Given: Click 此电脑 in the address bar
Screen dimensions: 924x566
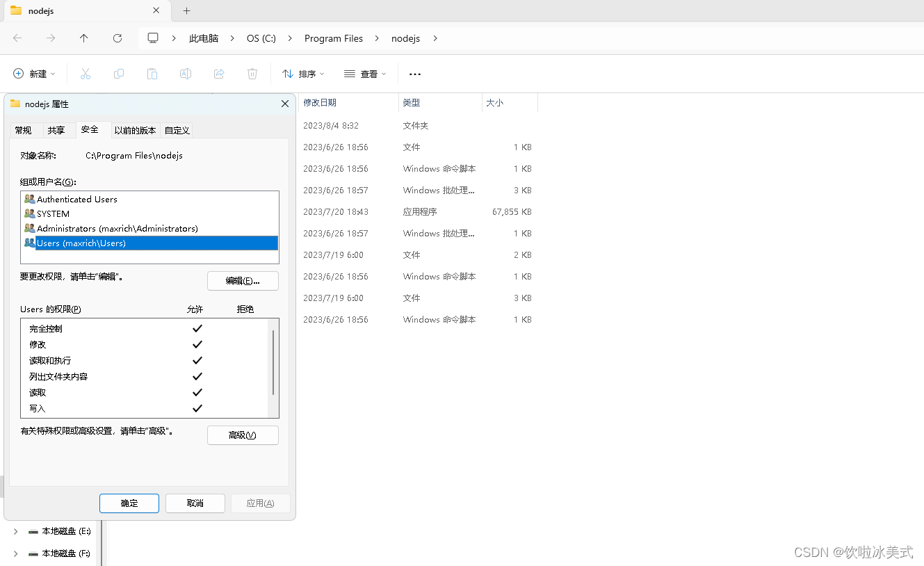Looking at the screenshot, I should 204,38.
